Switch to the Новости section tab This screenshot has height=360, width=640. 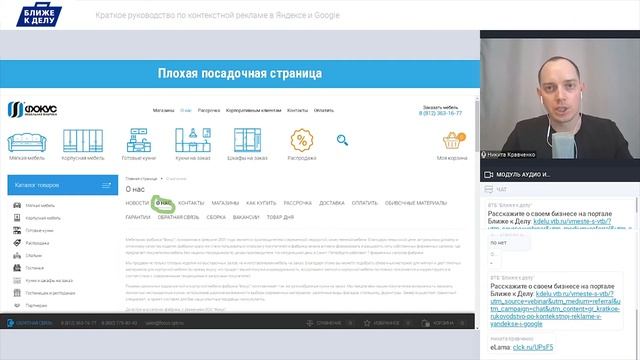coord(137,203)
